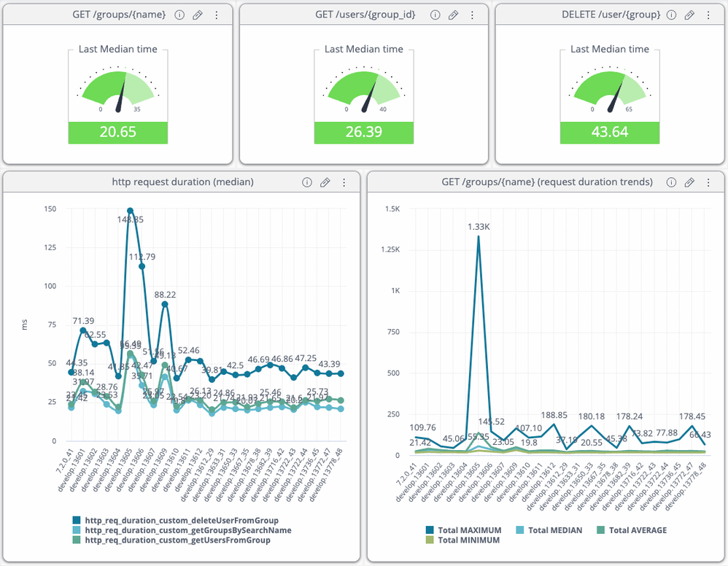Open more options menu for GET /groups/{name} gauge
This screenshot has width=728, height=566.
[216, 15]
